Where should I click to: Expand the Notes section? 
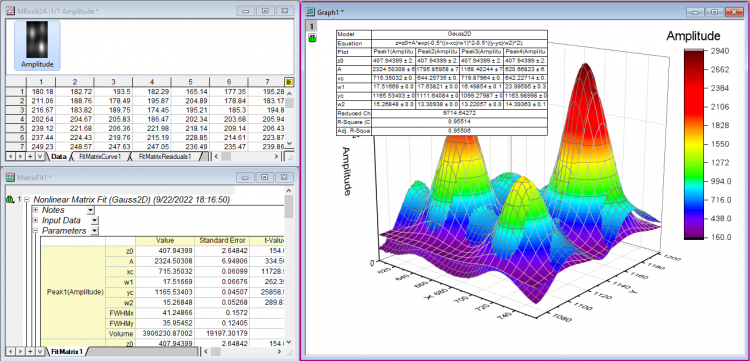(35, 210)
